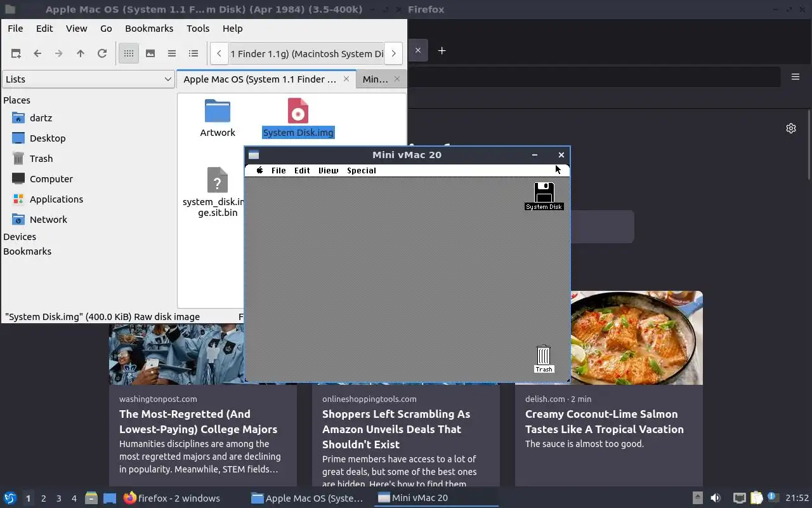Select Trash icon in Mini vMac desktop
The height and width of the screenshot is (508, 812).
tap(544, 359)
